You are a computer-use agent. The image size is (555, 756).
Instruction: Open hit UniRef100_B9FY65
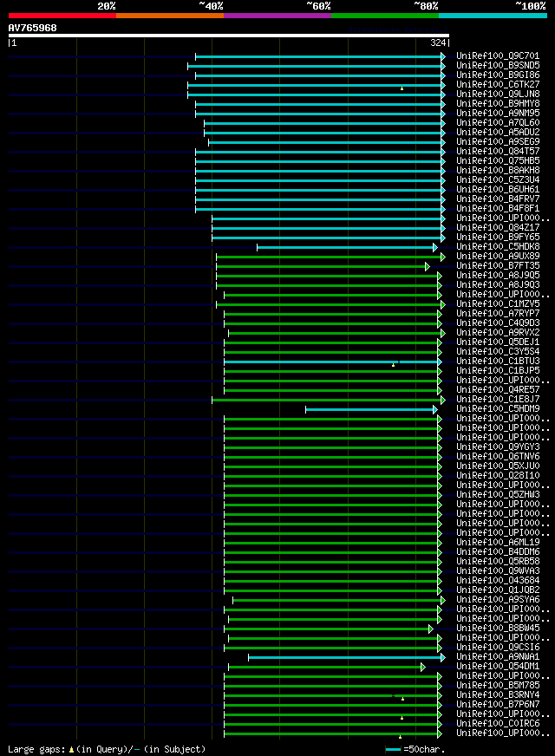pos(498,238)
